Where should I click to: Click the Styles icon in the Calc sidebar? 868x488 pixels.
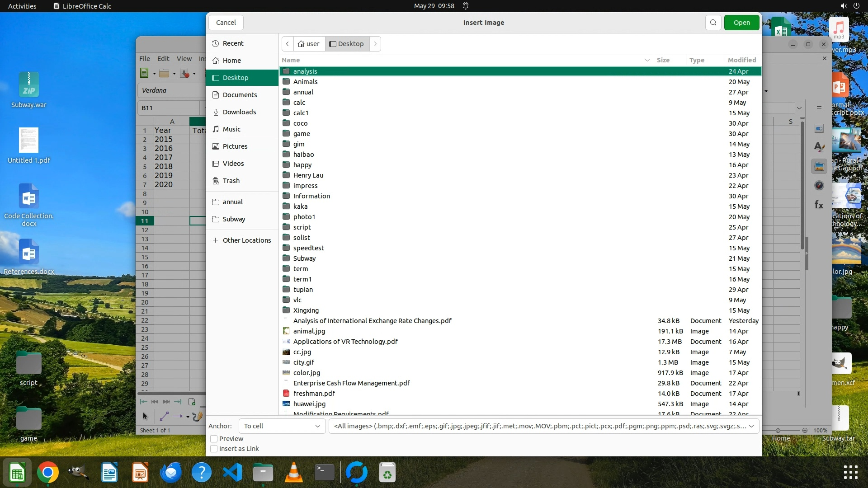819,147
